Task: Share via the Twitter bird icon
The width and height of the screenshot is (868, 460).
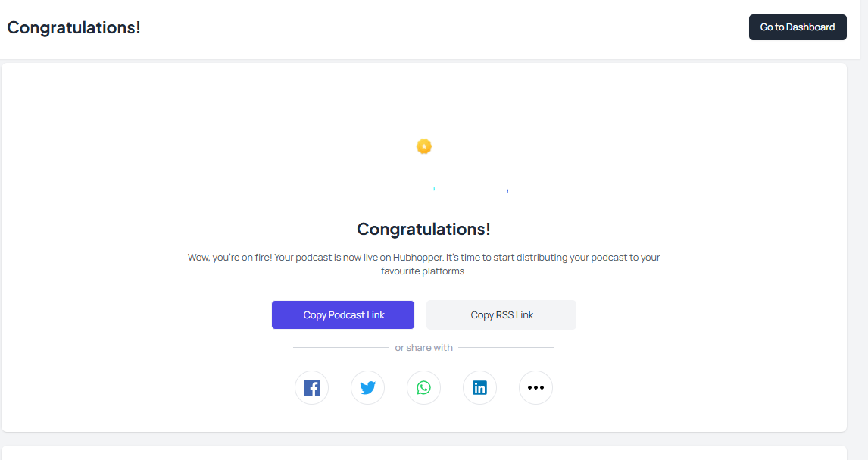Action: [367, 387]
